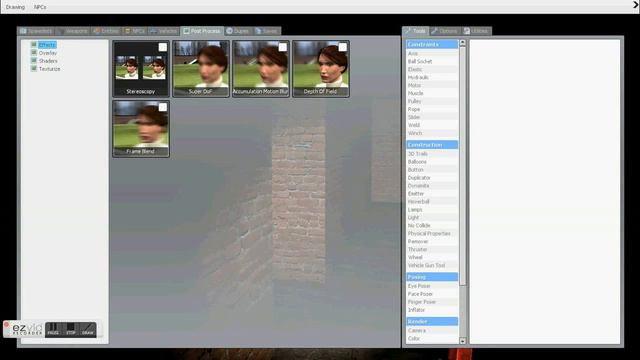Image resolution: width=640 pixels, height=360 pixels.
Task: Select the Hoverball tool
Action: 432,202
